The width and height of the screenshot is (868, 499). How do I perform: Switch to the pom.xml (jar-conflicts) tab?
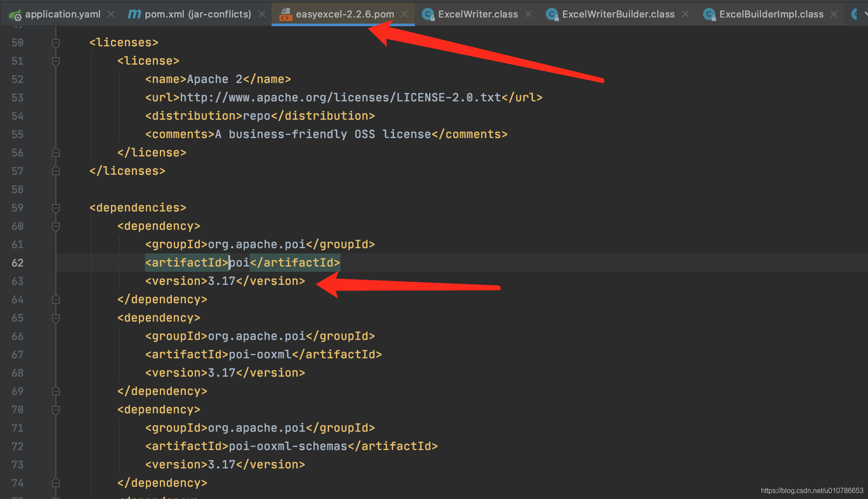pyautogui.click(x=197, y=14)
